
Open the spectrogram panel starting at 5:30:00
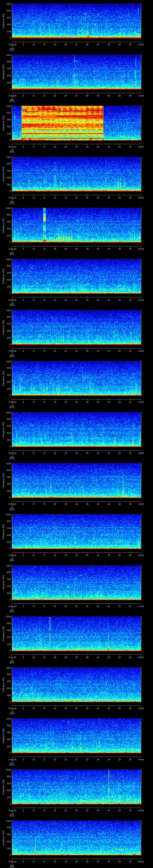[76, 72]
